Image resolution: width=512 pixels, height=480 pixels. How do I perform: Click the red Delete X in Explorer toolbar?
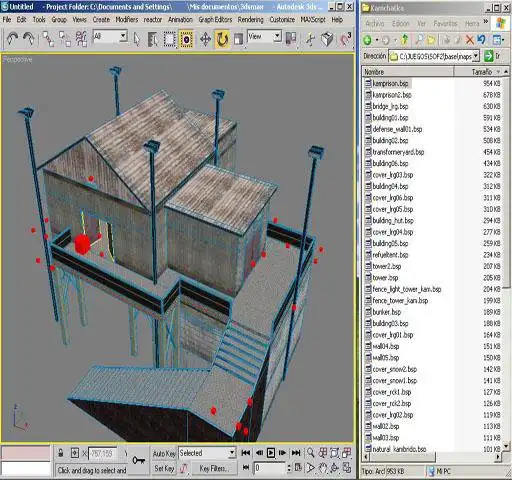coord(470,40)
